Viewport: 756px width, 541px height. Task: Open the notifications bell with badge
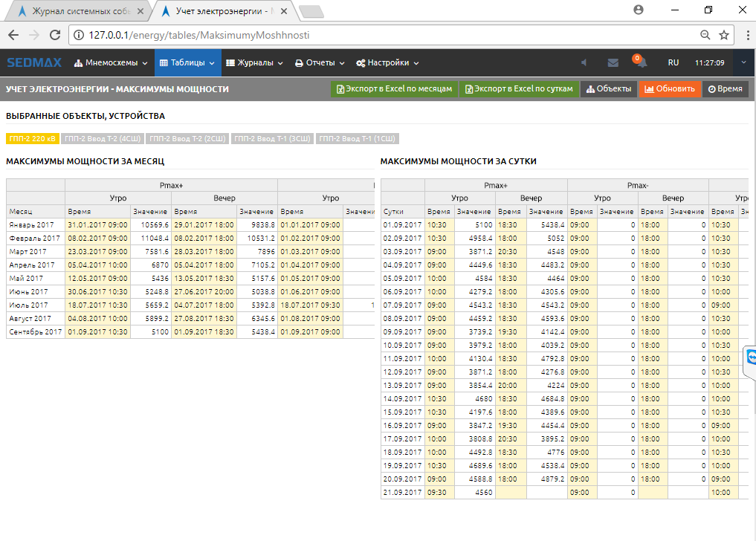640,63
